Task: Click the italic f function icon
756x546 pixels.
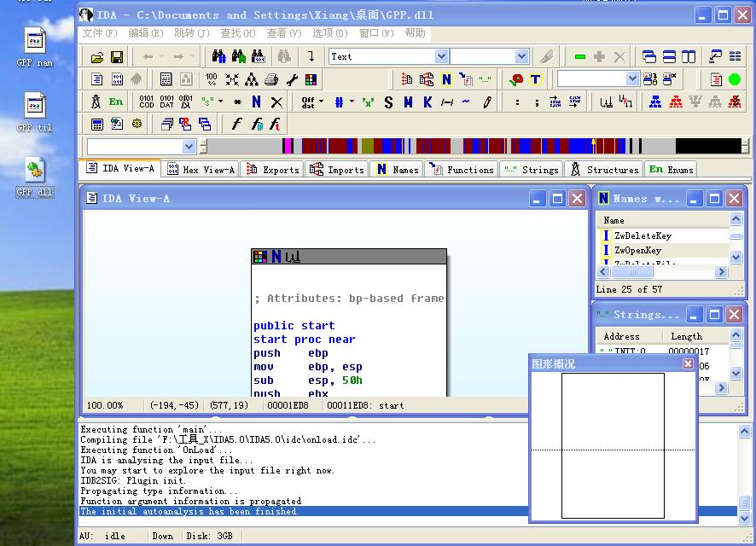Action: pyautogui.click(x=236, y=125)
